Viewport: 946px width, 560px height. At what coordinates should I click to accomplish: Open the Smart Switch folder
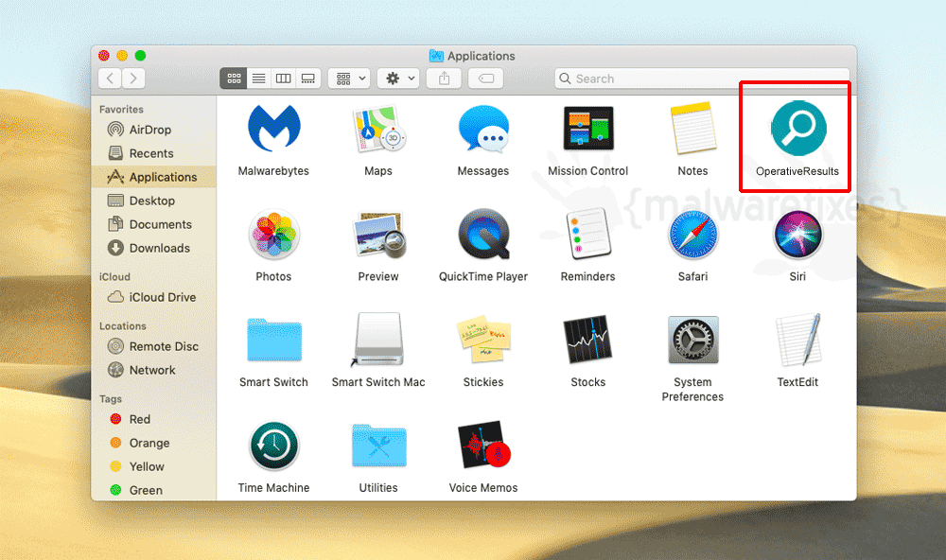(x=274, y=340)
